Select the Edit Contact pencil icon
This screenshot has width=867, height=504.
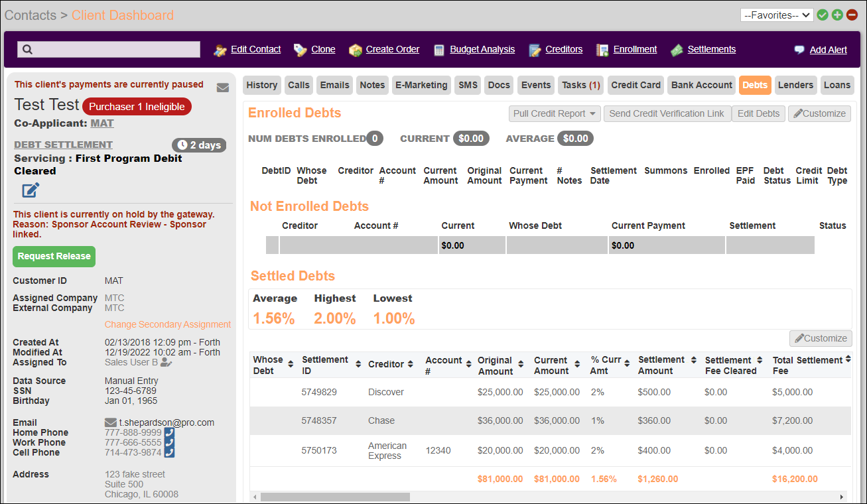[220, 49]
